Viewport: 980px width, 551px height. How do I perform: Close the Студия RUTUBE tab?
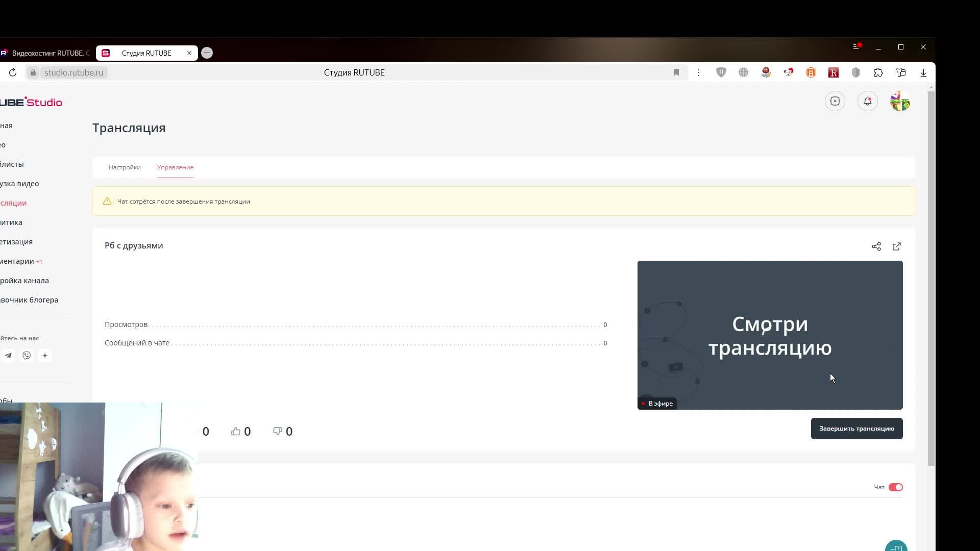[x=189, y=53]
